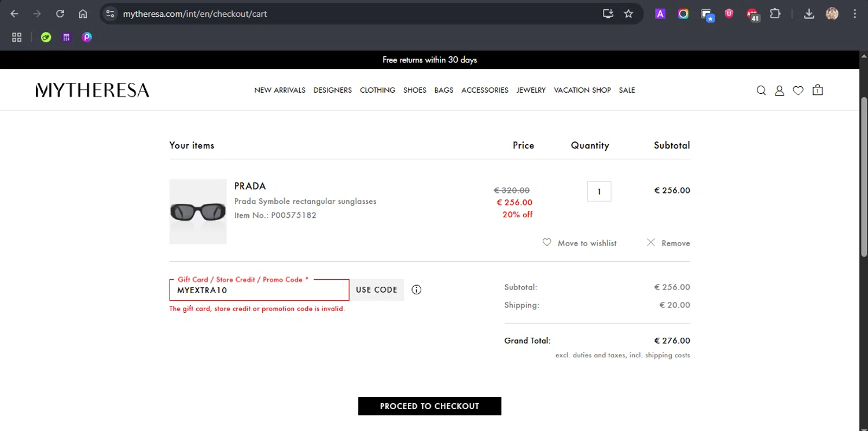This screenshot has width=868, height=431.
Task: Click the invalid promotion code error message
Action: point(257,309)
